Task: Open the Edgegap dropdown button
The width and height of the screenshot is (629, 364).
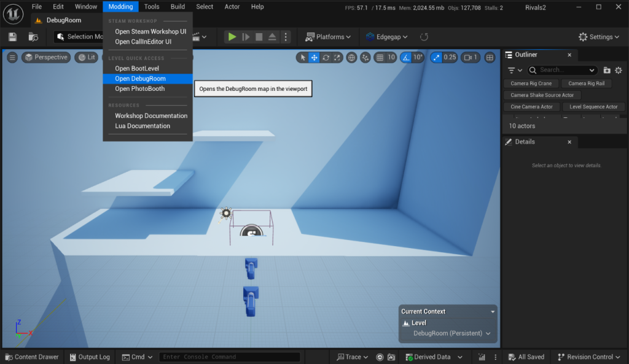Action: pyautogui.click(x=387, y=37)
